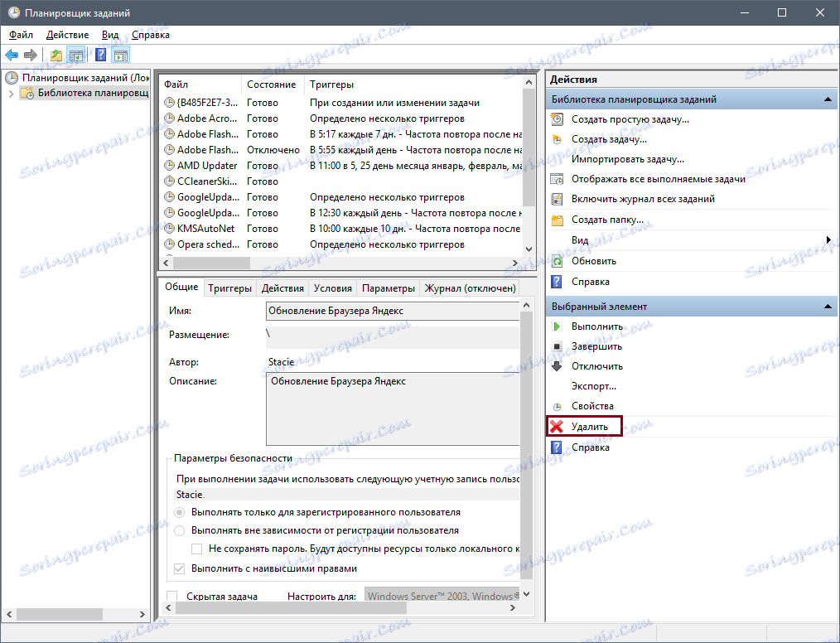Click the clock icon of the AMD Updater task
The image size is (840, 643).
(x=169, y=166)
